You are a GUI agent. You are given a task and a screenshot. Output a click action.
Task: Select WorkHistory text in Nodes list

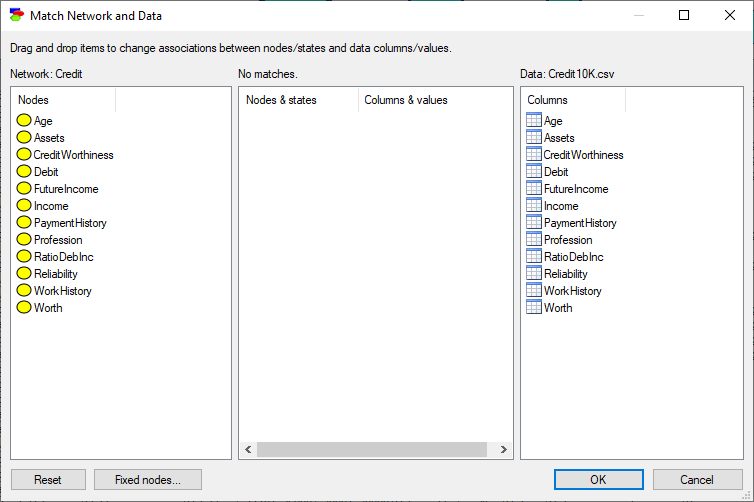[x=63, y=291]
